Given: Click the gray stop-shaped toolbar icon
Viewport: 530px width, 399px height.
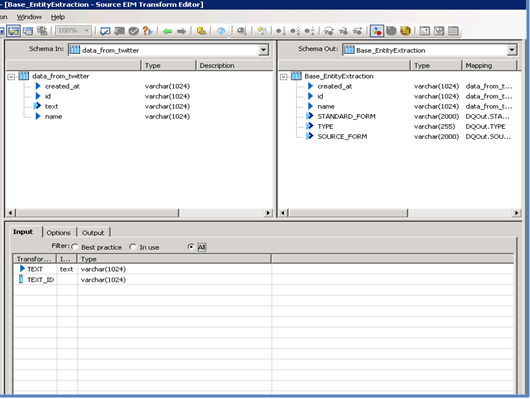Looking at the screenshot, I should [x=391, y=31].
